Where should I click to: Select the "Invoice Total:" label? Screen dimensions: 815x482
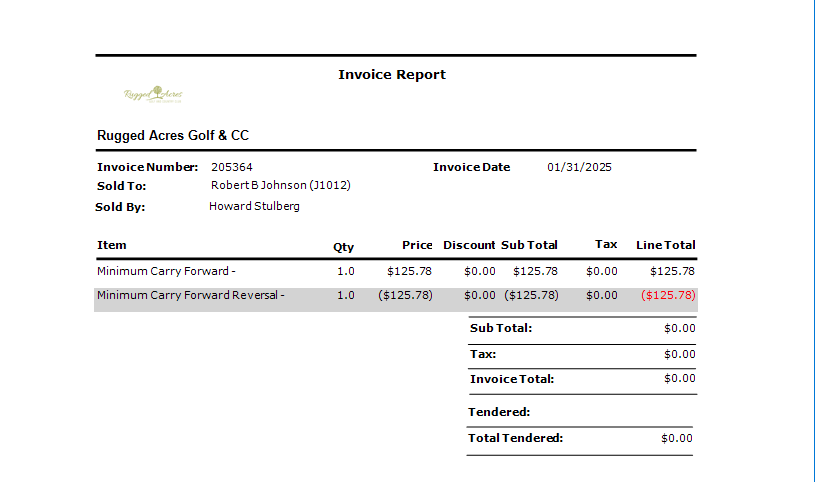(x=512, y=379)
